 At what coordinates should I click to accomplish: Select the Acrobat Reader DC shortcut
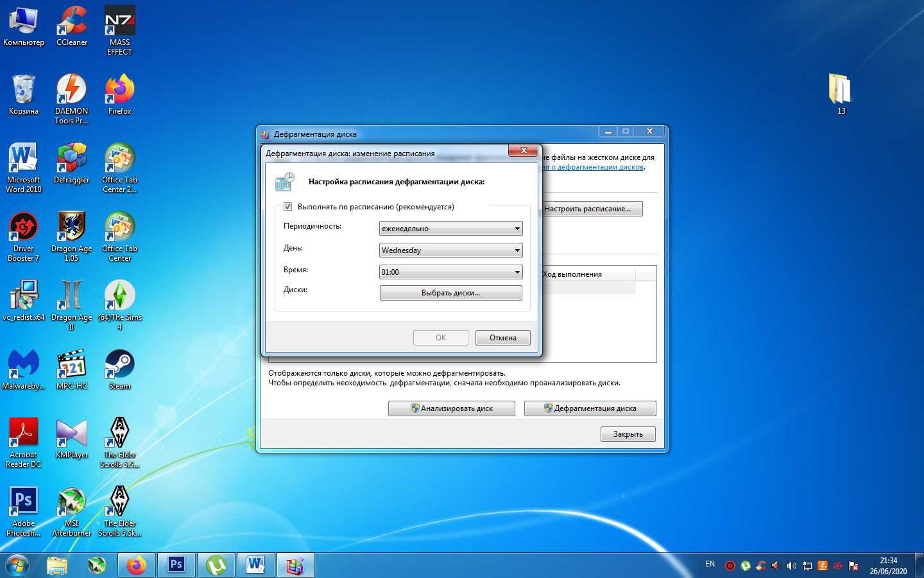pyautogui.click(x=24, y=443)
